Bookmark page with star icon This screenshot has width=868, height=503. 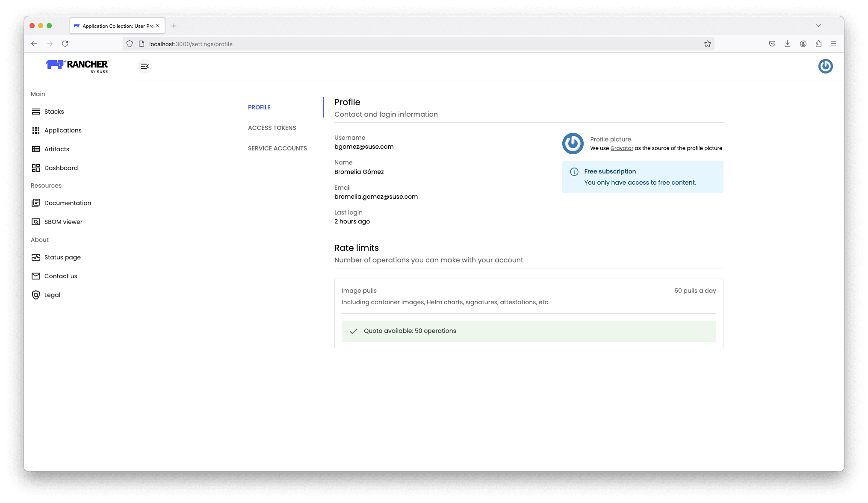tap(707, 44)
